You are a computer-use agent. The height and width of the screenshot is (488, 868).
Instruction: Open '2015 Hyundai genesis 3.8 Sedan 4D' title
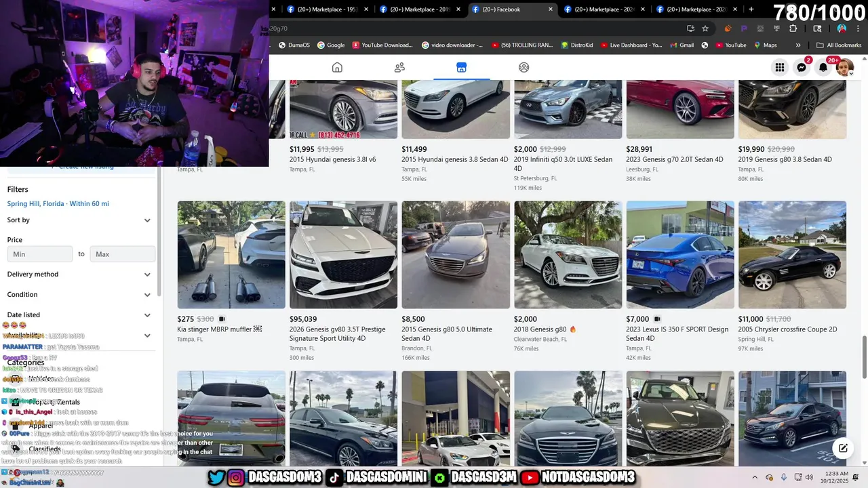pos(454,160)
